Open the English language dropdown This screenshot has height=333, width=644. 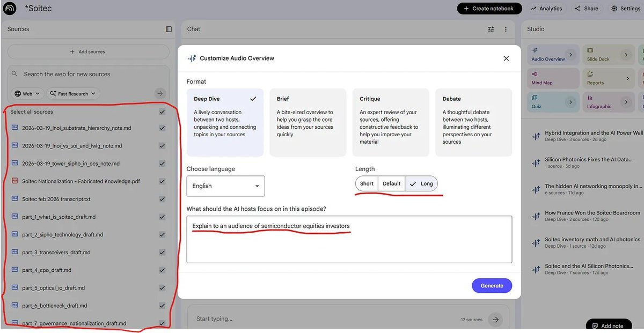(225, 186)
